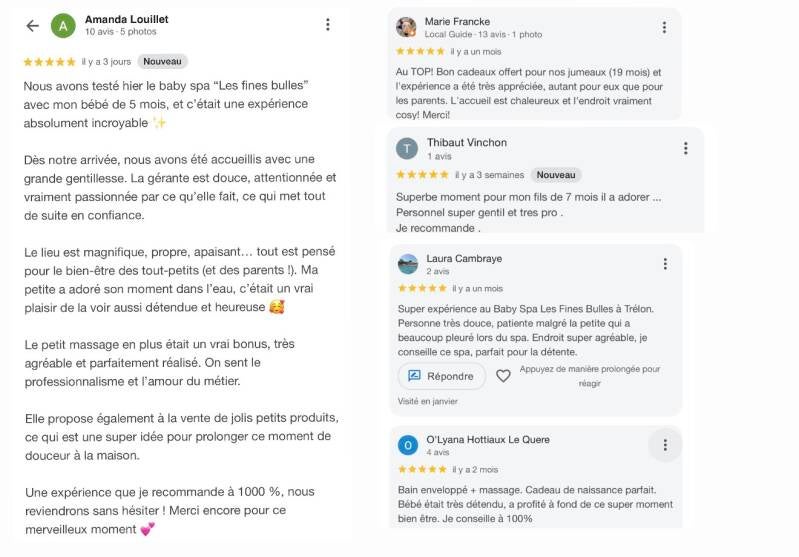Screen dimensions: 799x557
Task: Open the options menu on Marie Francke's review
Action: click(x=665, y=28)
